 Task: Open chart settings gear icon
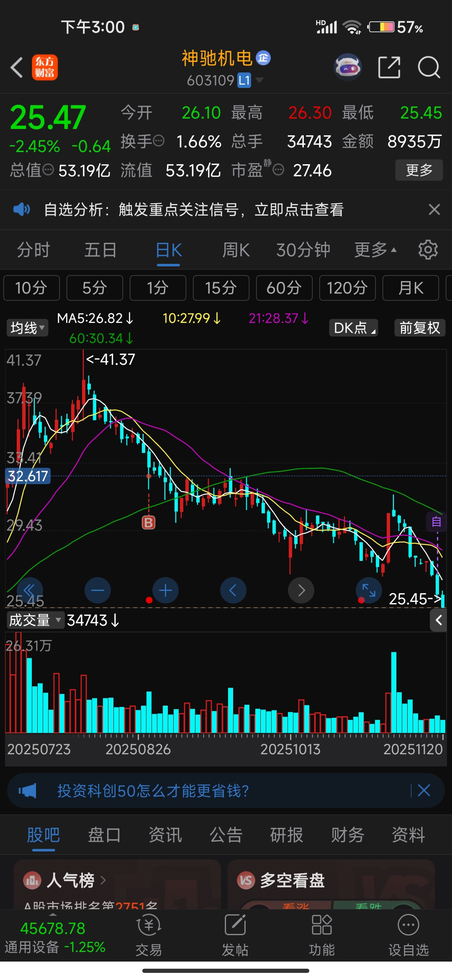(428, 250)
